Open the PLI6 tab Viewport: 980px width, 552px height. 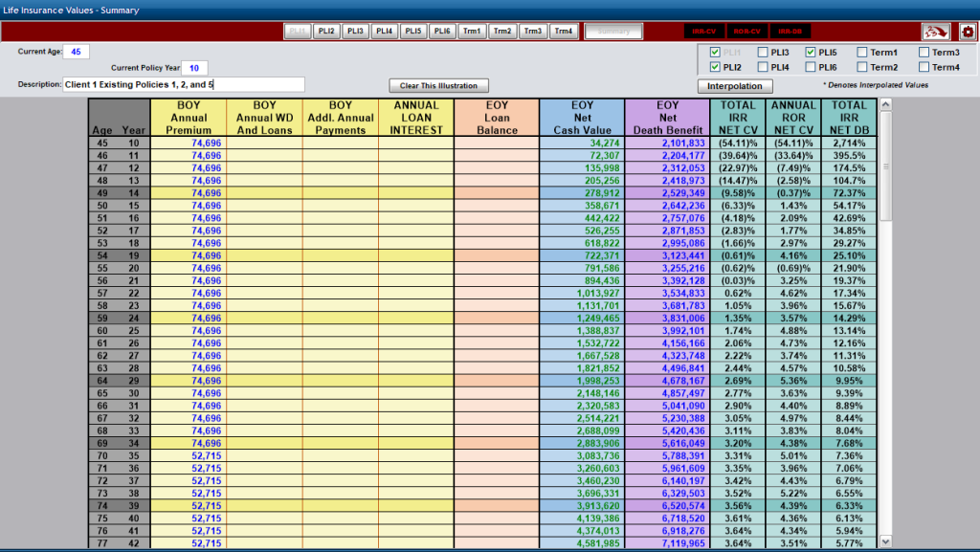tap(442, 32)
